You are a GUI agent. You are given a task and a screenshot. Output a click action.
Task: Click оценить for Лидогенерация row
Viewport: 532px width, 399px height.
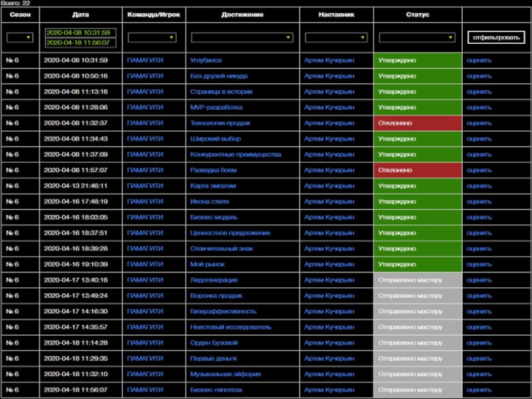[x=479, y=280]
